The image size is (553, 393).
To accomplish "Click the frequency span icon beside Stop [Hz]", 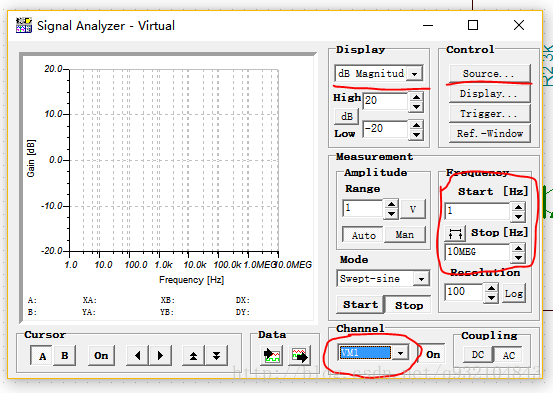I will (455, 233).
